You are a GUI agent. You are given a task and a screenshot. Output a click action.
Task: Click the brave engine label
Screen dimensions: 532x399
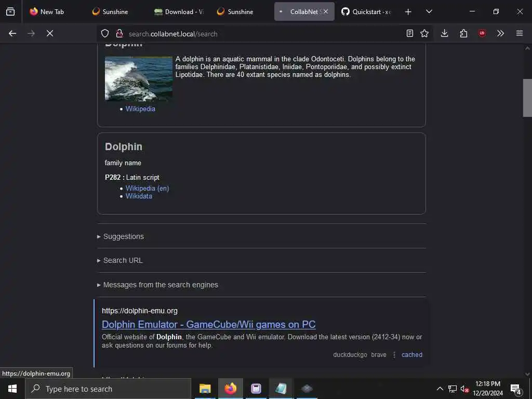(x=379, y=354)
